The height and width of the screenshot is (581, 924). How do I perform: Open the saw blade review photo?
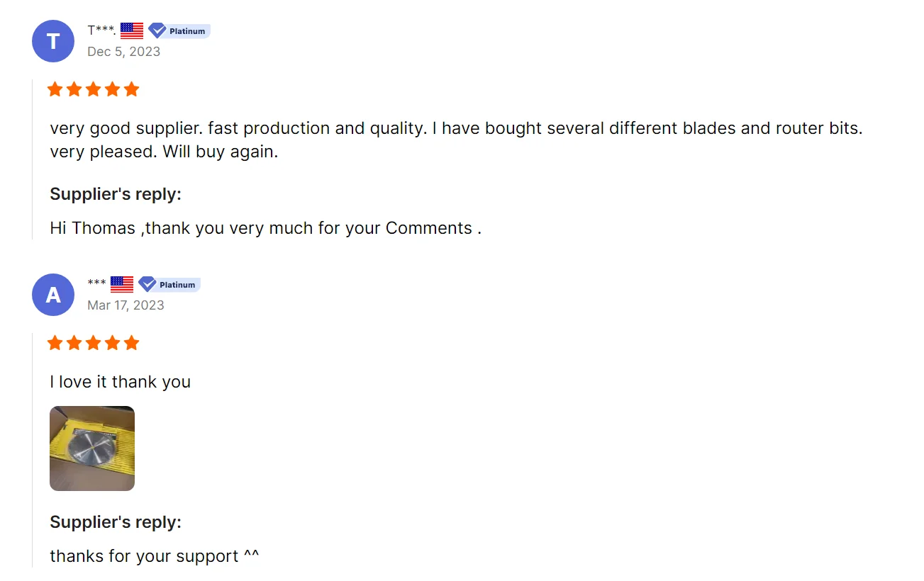pyautogui.click(x=92, y=449)
